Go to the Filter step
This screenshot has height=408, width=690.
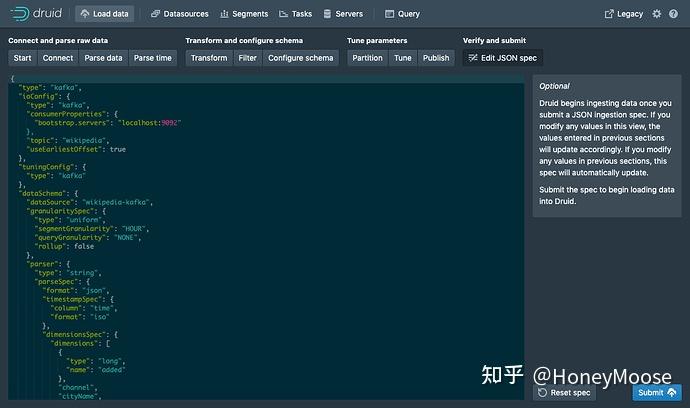(x=247, y=58)
